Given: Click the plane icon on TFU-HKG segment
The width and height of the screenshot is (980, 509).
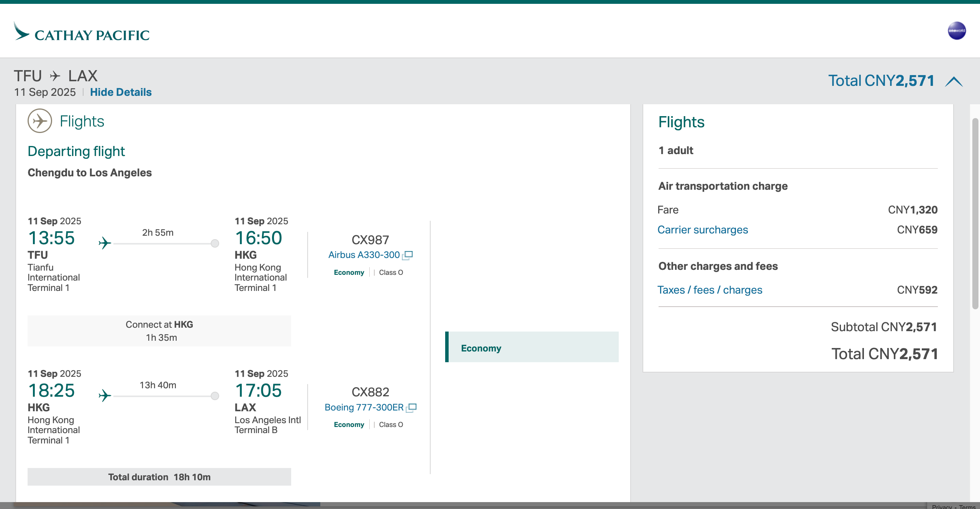Looking at the screenshot, I should click(x=105, y=243).
